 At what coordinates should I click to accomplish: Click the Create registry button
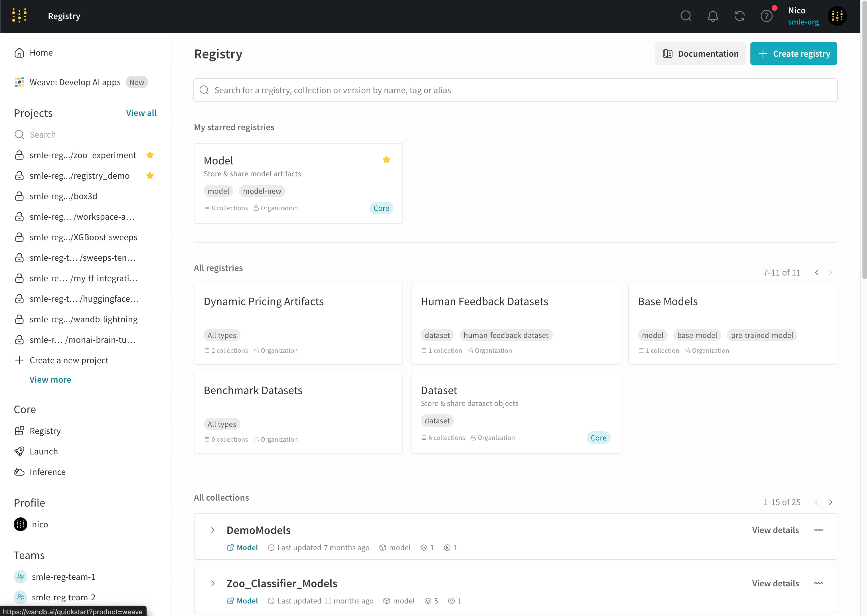tap(793, 54)
